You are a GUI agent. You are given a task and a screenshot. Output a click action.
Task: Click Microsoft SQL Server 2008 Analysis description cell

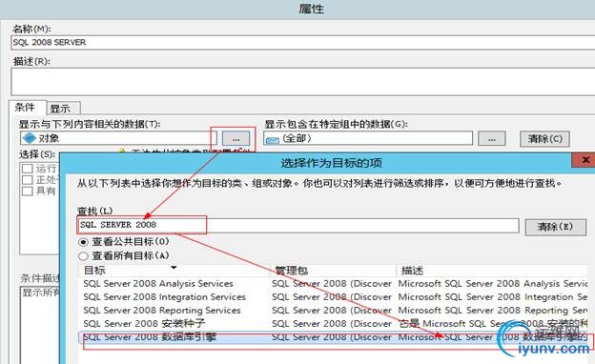click(x=493, y=284)
